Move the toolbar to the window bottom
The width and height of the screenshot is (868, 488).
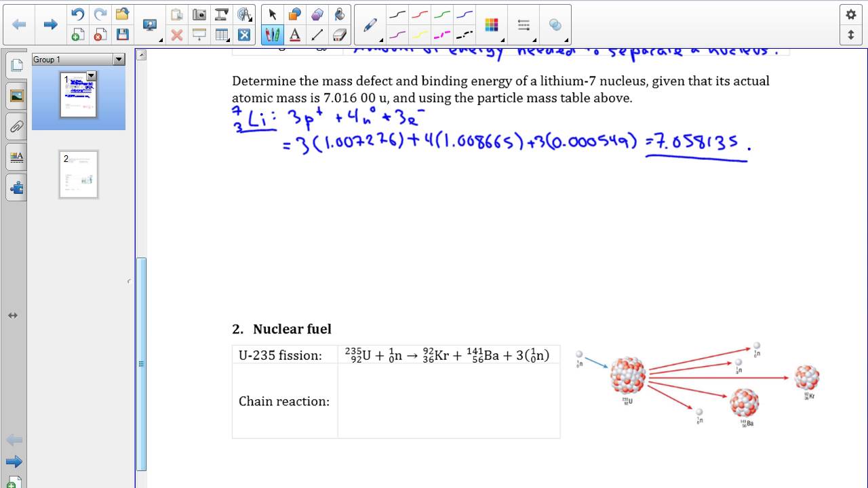pos(851,35)
